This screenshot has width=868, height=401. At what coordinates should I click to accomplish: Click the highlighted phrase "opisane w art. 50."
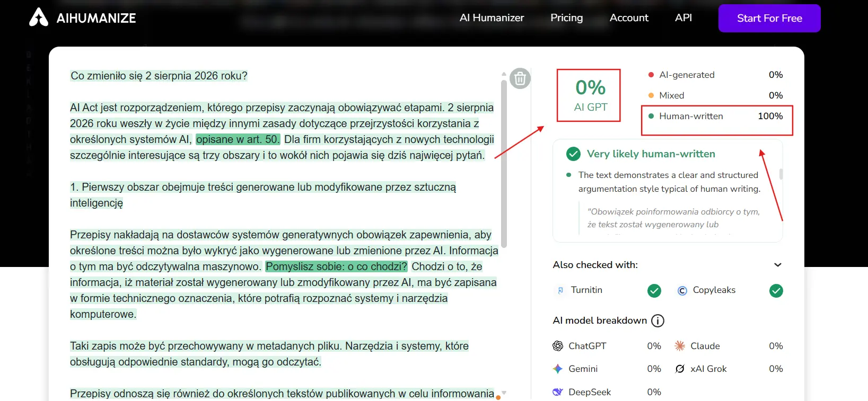pyautogui.click(x=238, y=139)
